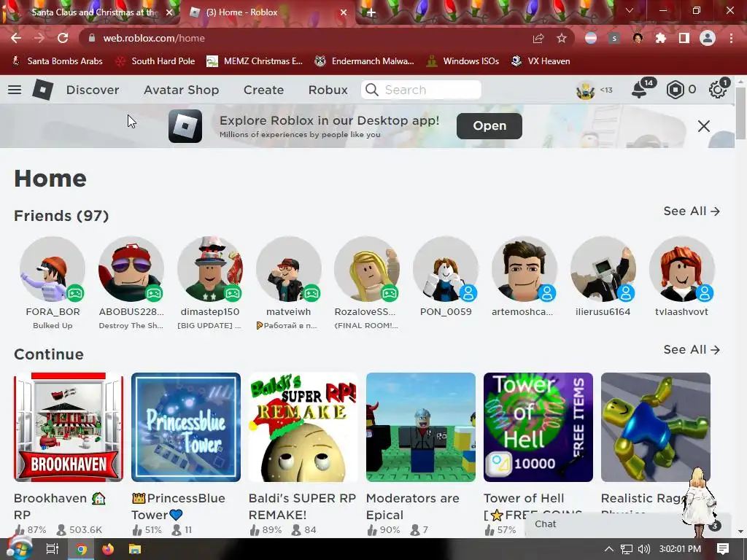Click the Open desktop app button
Screen dimensions: 747x560
tap(489, 125)
